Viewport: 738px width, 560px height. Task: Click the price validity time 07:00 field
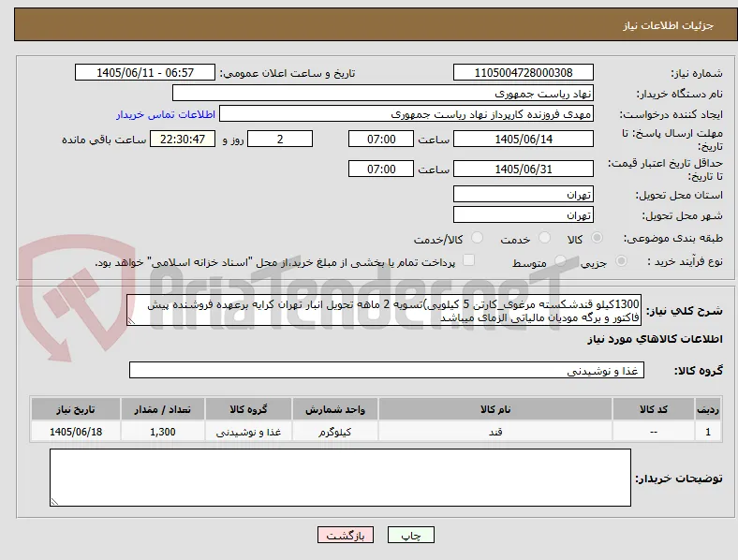click(x=381, y=169)
